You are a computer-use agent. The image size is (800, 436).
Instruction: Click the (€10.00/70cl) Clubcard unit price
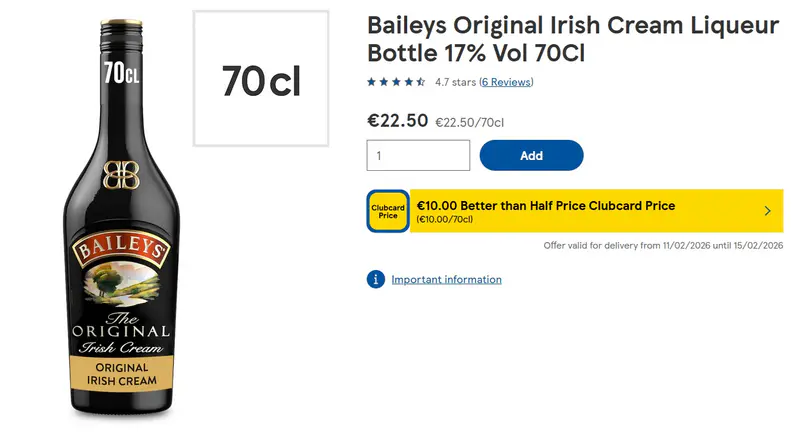click(x=445, y=219)
